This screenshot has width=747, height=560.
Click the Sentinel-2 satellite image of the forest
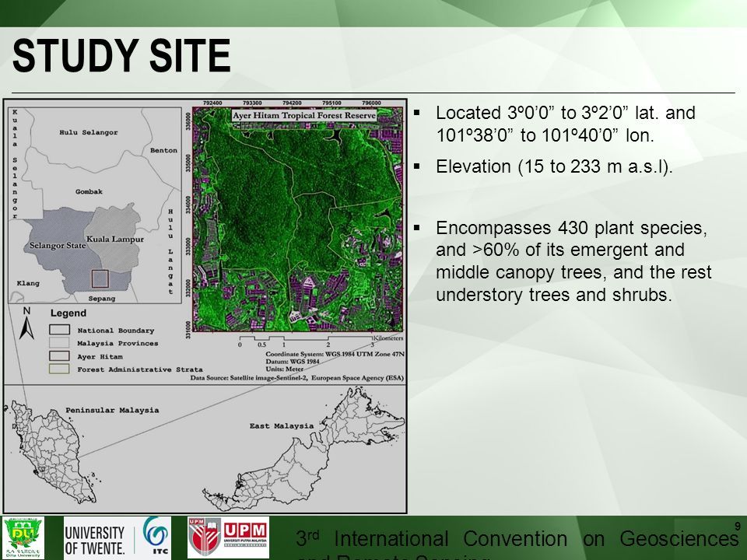click(298, 219)
